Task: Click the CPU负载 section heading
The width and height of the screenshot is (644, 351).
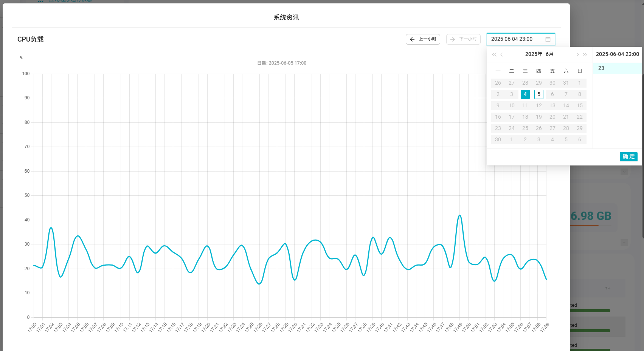Action: pyautogui.click(x=31, y=39)
